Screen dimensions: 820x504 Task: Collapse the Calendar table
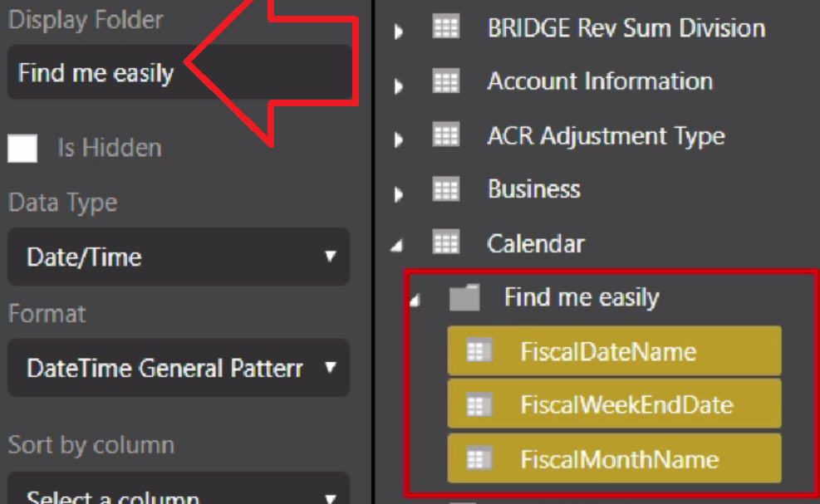(397, 245)
